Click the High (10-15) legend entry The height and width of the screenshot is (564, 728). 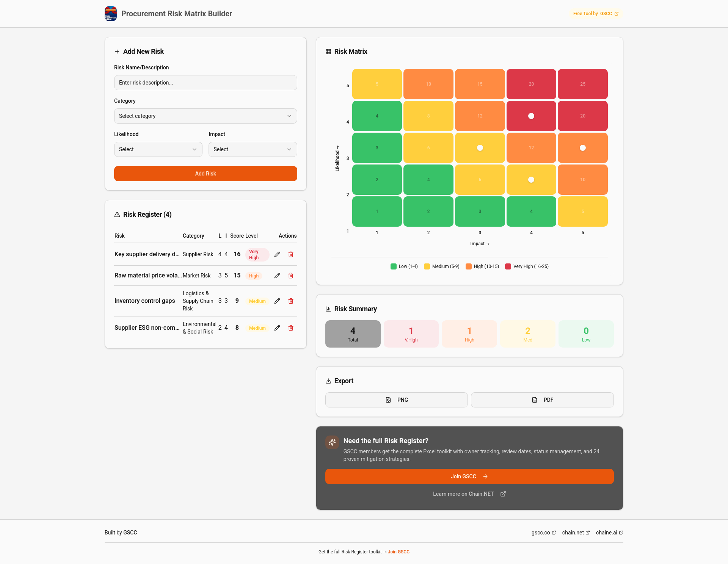coord(482,266)
